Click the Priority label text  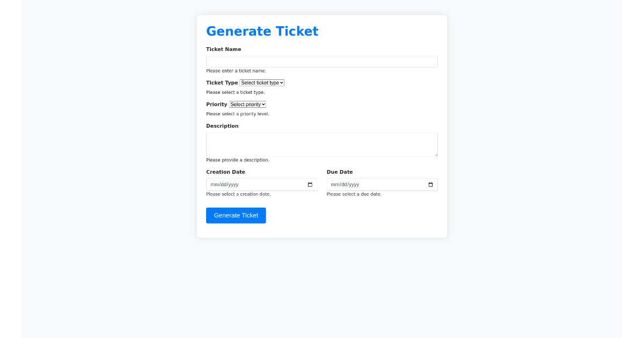click(216, 104)
